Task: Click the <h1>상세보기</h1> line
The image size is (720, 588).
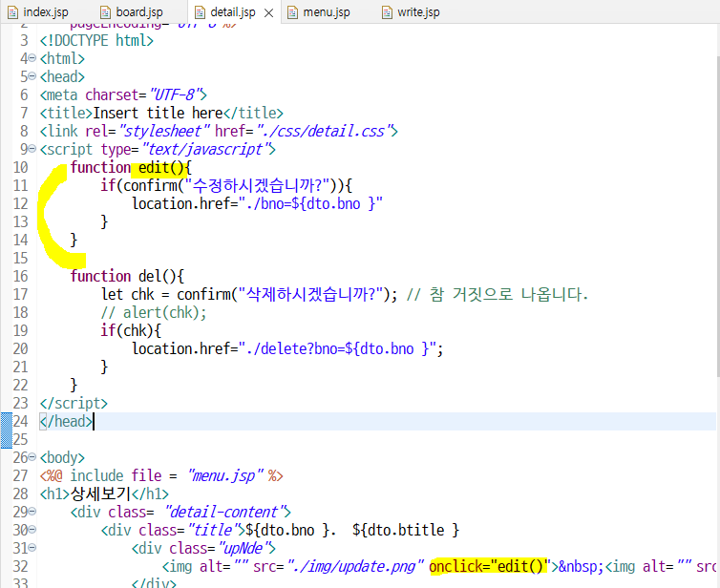Action: (x=104, y=493)
